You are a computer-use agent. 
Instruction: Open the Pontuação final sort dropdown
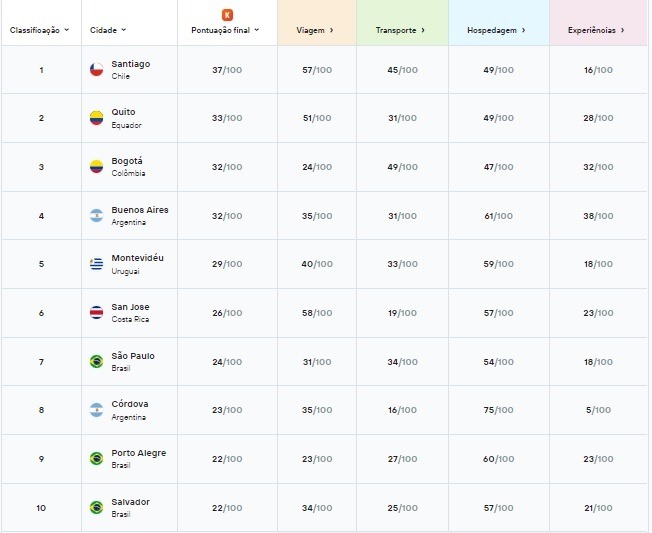coord(226,30)
